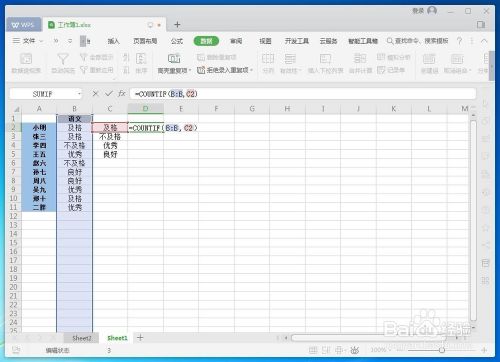Select column G header
The width and height of the screenshot is (500, 362).
[x=252, y=109]
